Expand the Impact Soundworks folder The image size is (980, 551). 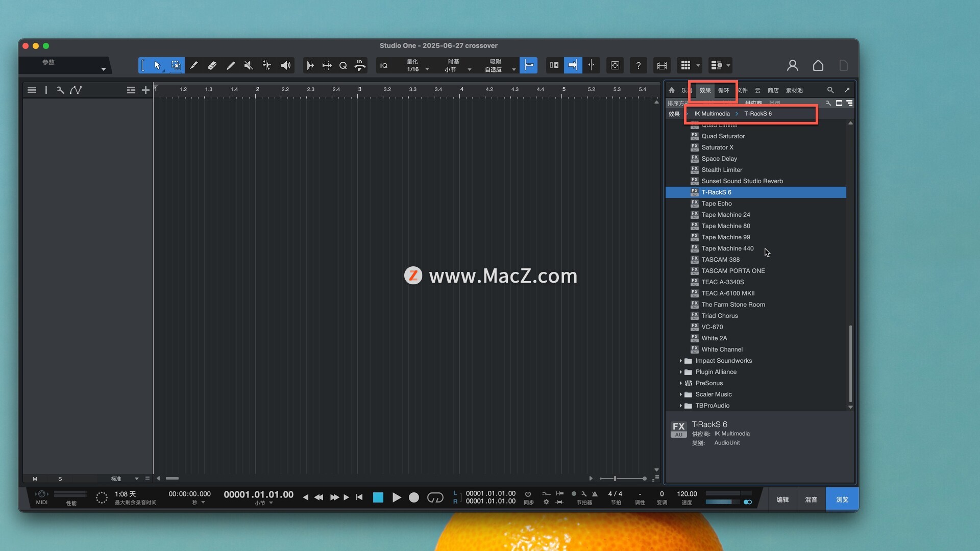pyautogui.click(x=681, y=361)
